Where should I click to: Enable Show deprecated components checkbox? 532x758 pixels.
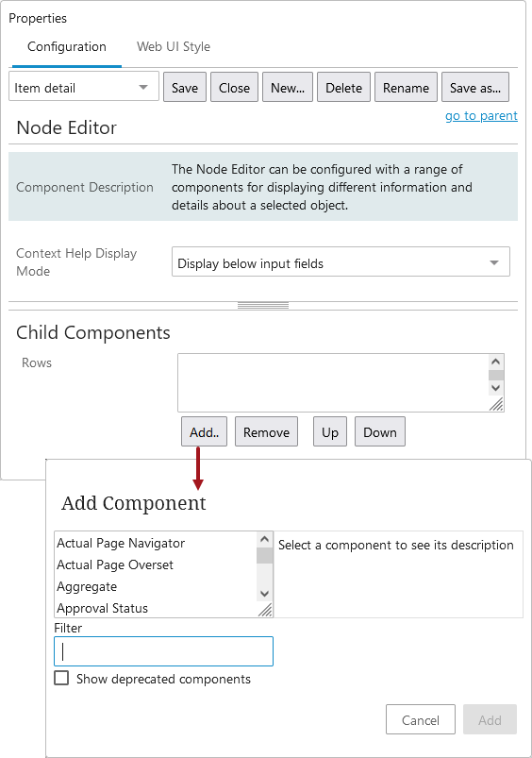(x=61, y=678)
